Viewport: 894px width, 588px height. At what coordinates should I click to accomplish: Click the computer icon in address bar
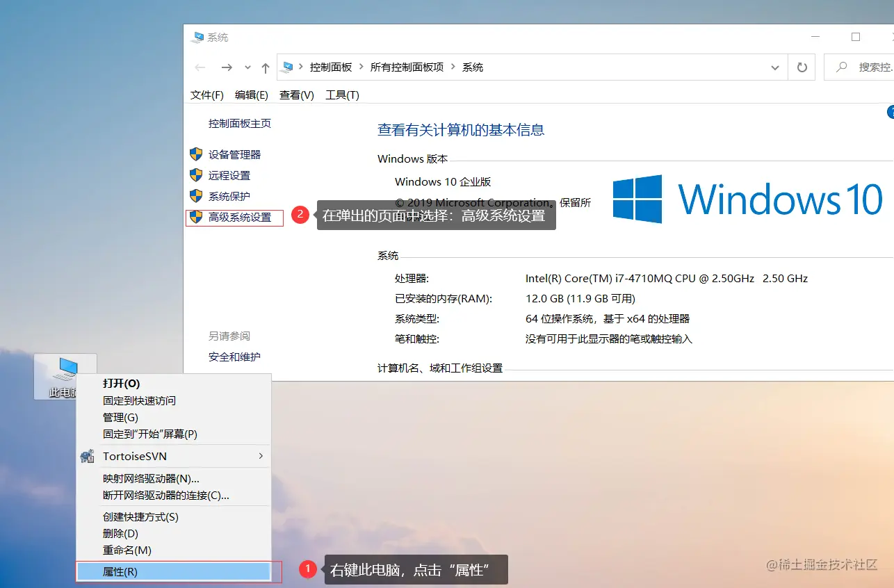287,67
